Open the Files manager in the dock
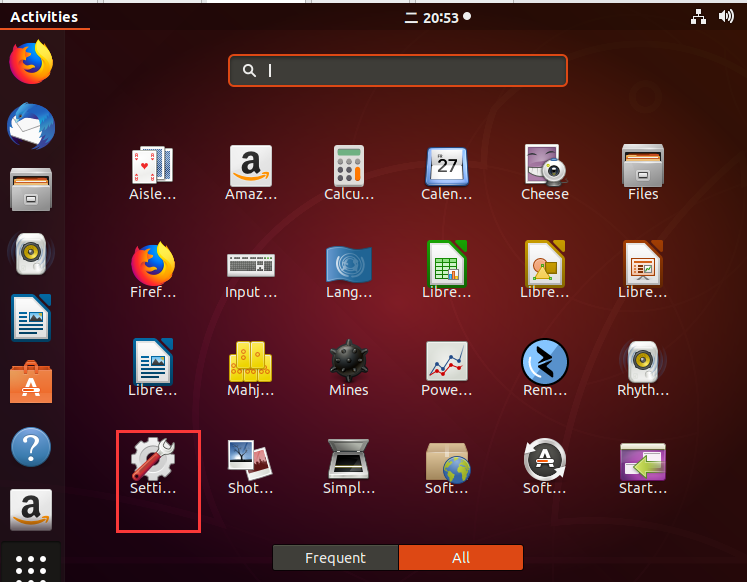The height and width of the screenshot is (582, 747). point(31,190)
